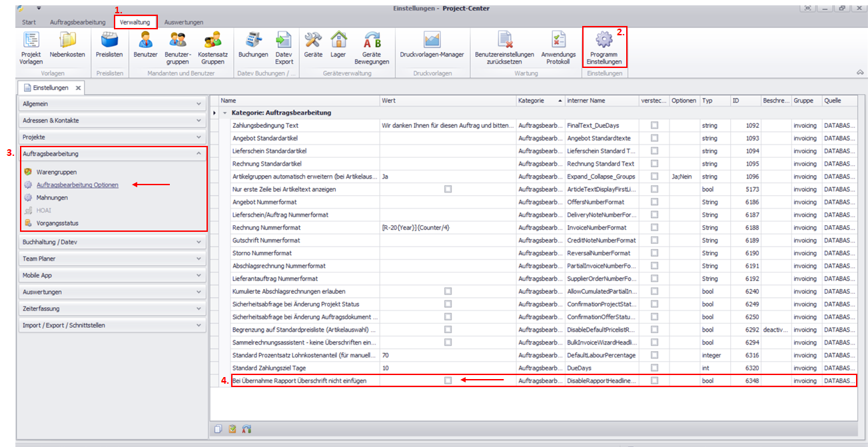Collapse the Auftragsbearbeitung sidebar section
The image size is (868, 447).
click(199, 153)
